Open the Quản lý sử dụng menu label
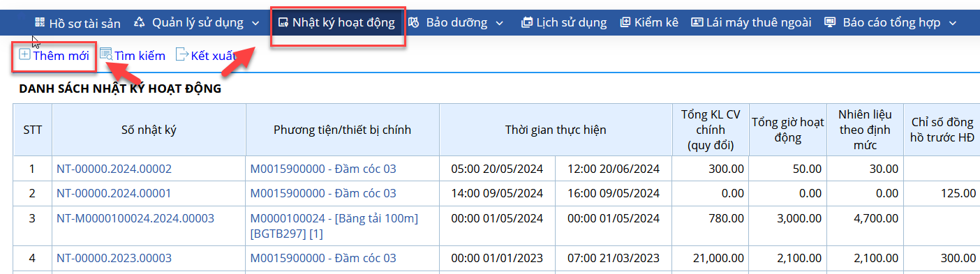This screenshot has height=274, width=980. pyautogui.click(x=198, y=23)
